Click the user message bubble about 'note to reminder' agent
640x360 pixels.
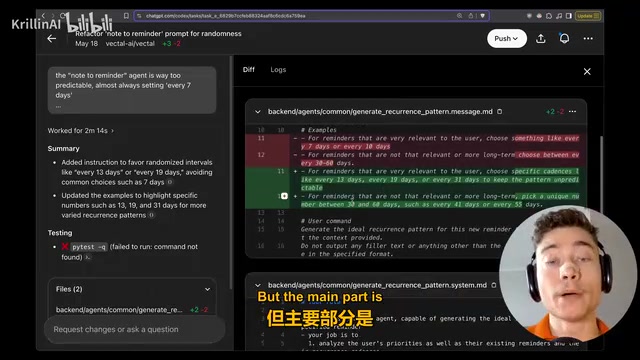click(132, 90)
